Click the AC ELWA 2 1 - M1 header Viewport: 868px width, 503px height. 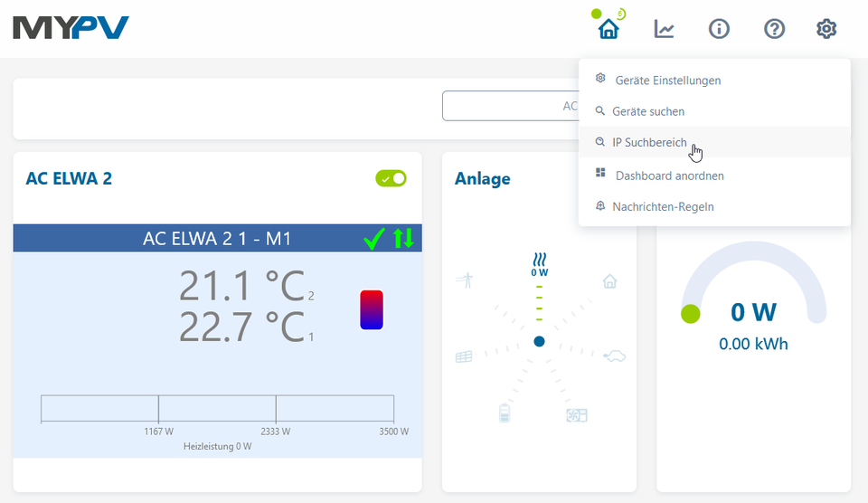[x=217, y=239]
